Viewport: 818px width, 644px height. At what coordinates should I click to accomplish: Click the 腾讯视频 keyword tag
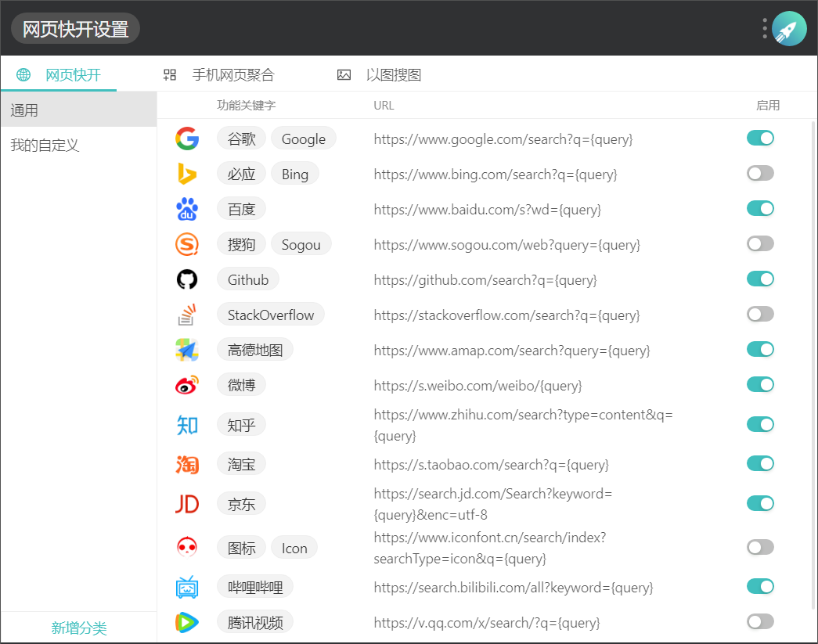tap(255, 622)
